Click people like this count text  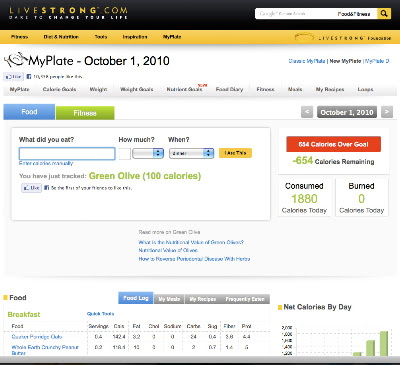[58, 77]
